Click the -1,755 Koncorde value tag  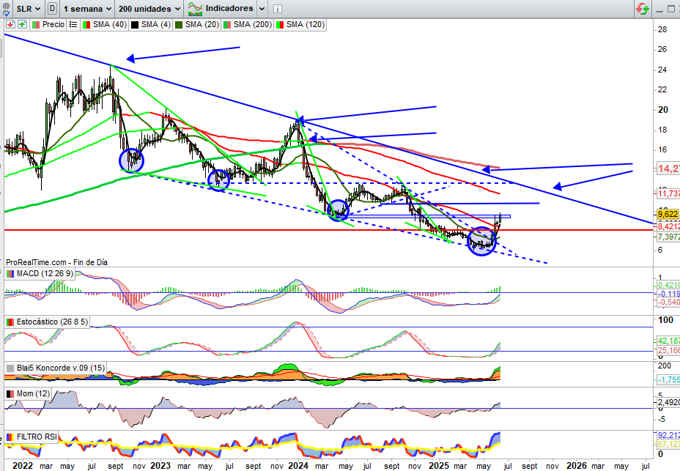click(x=668, y=379)
